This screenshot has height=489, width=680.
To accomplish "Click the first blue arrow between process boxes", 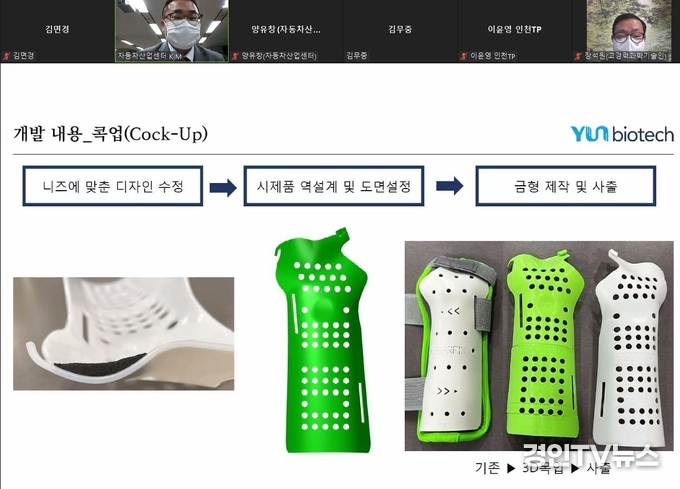I will coord(223,187).
